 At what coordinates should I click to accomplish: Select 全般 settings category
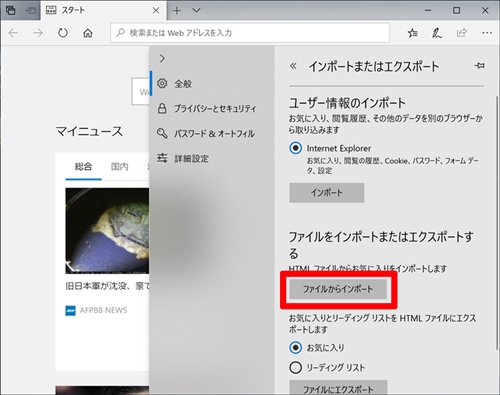pos(212,83)
